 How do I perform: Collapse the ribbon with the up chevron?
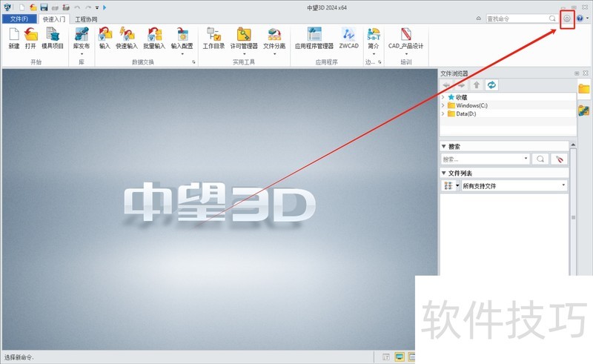pyautogui.click(x=479, y=18)
